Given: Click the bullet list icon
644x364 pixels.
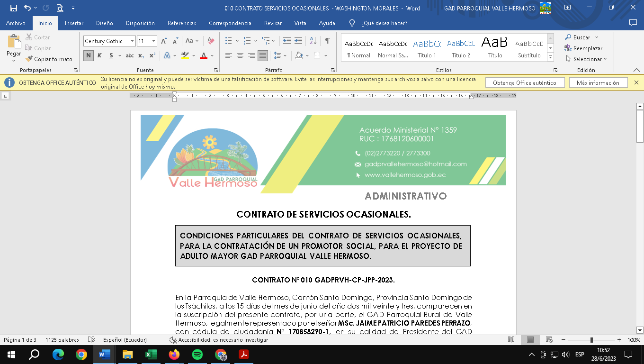Looking at the screenshot, I should (229, 41).
